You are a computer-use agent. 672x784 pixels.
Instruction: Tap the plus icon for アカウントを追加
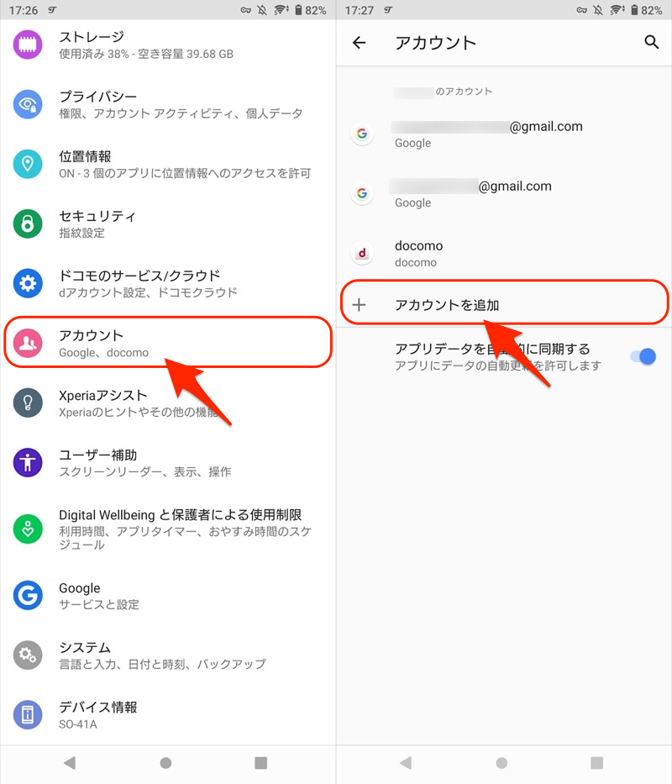(359, 304)
